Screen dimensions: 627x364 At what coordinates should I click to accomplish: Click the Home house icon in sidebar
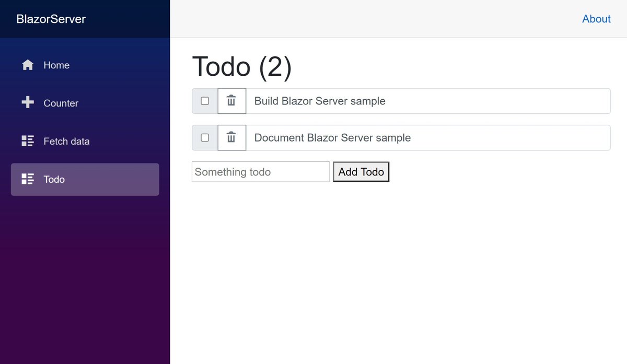click(x=28, y=65)
